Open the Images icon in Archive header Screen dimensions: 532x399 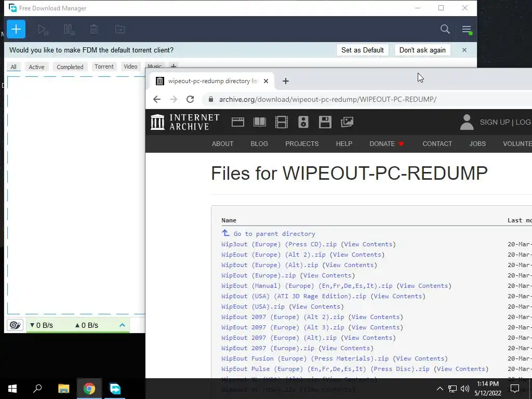[x=347, y=122]
